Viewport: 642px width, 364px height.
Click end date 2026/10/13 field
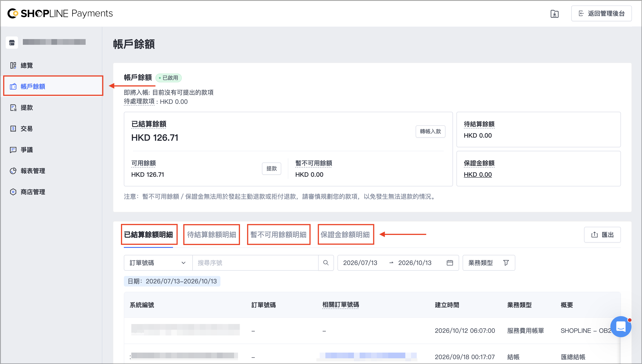[x=415, y=263]
